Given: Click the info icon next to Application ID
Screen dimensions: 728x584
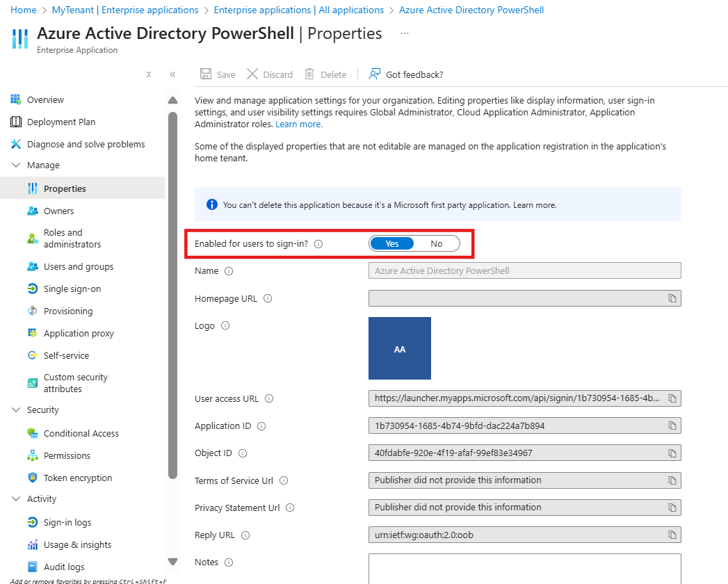Looking at the screenshot, I should pos(261,426).
